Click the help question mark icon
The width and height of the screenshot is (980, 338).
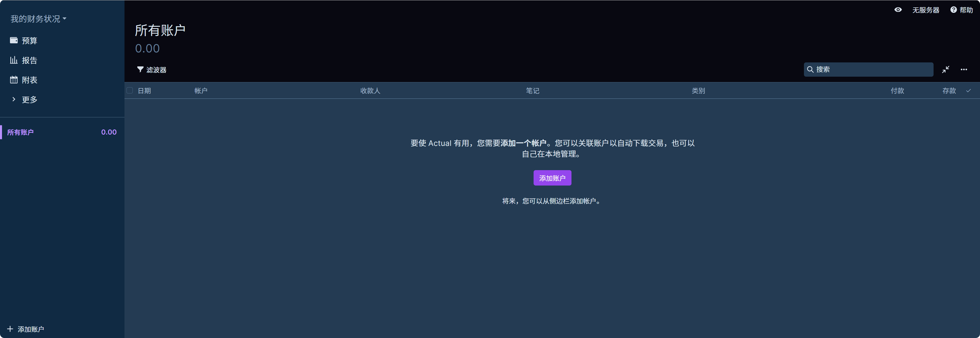pos(954,10)
